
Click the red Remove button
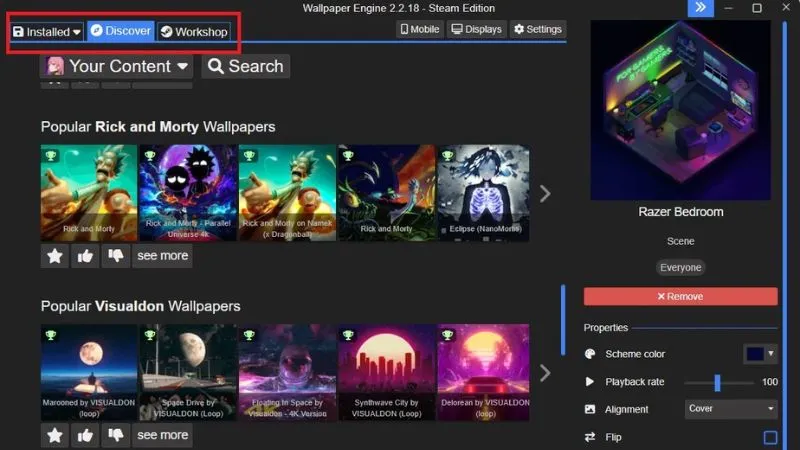(680, 297)
